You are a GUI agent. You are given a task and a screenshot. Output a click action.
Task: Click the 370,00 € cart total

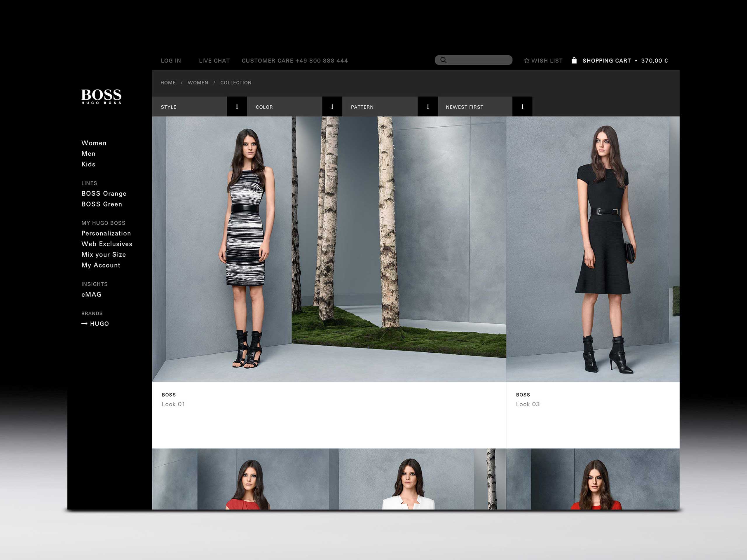coord(655,61)
